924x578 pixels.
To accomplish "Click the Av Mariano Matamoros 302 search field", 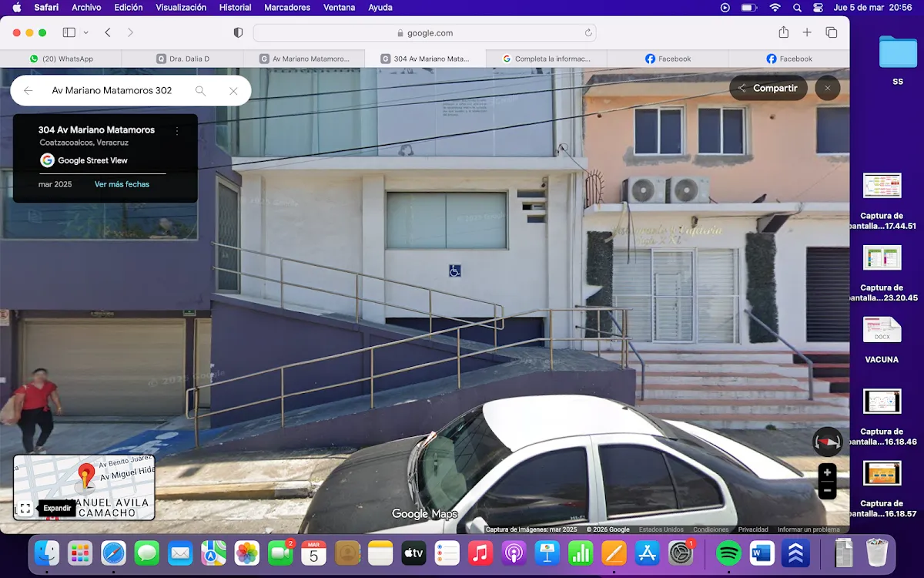I will point(112,90).
